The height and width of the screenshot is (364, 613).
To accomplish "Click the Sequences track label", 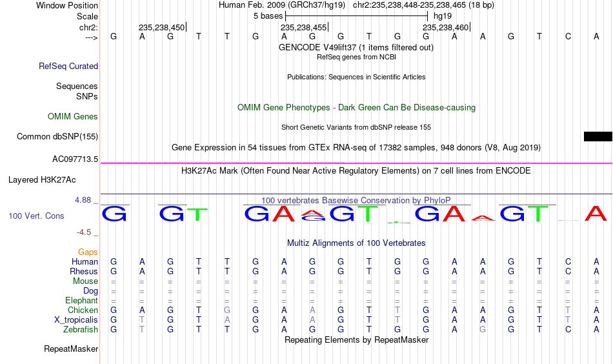I will coord(77,86).
